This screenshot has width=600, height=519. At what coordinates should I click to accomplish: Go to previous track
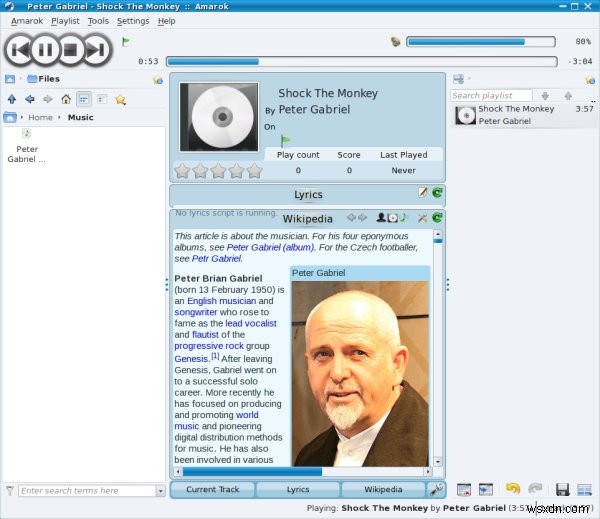tap(20, 48)
